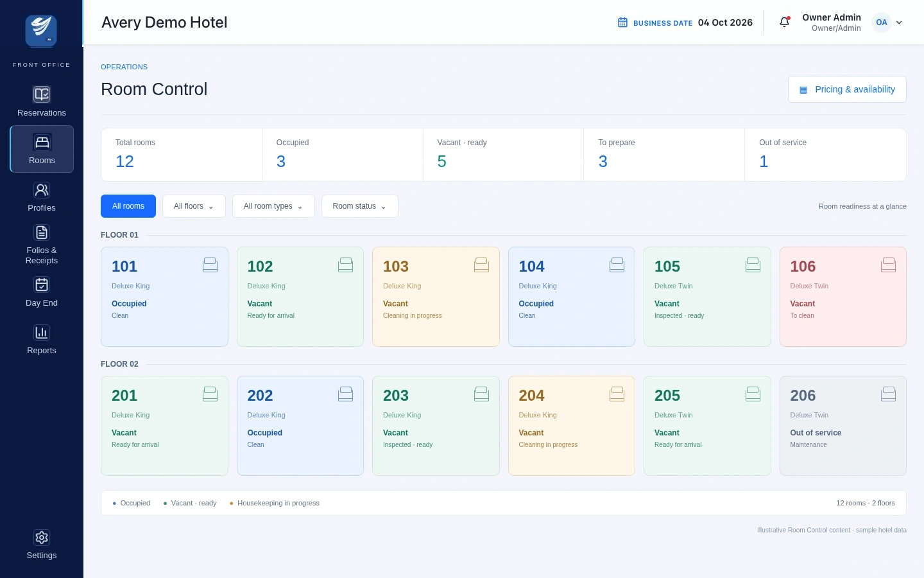
Task: Click the bed icon on room 105
Action: (x=753, y=265)
